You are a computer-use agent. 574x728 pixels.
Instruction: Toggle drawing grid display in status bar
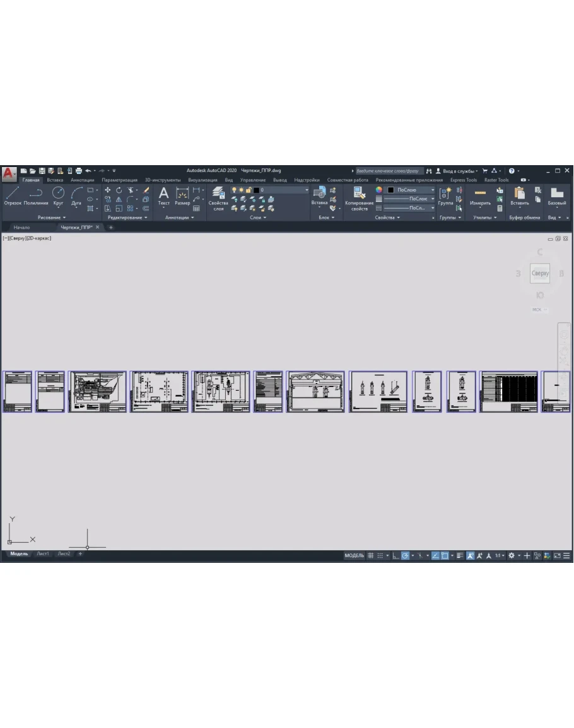click(370, 556)
